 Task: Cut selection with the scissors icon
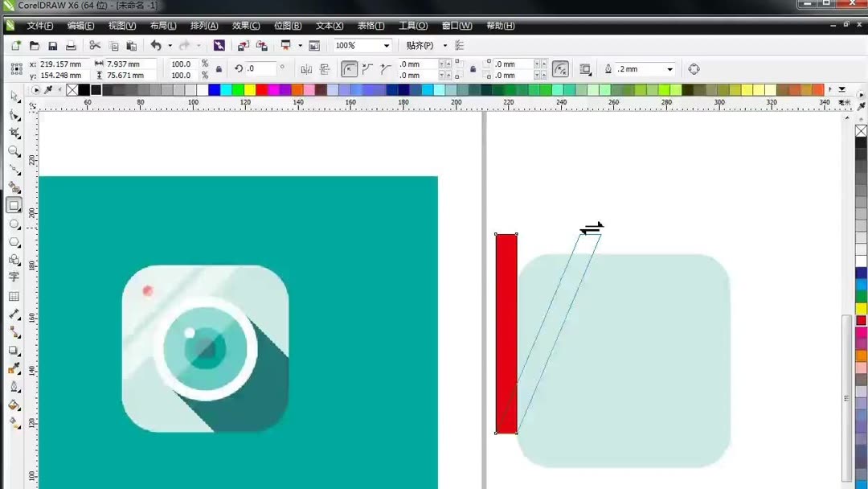(95, 45)
